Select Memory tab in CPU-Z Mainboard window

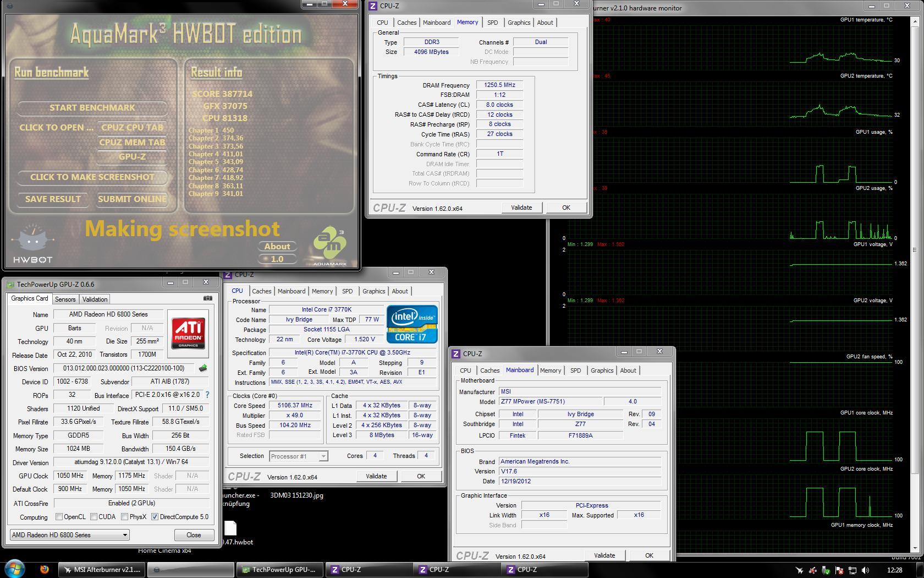tap(551, 370)
